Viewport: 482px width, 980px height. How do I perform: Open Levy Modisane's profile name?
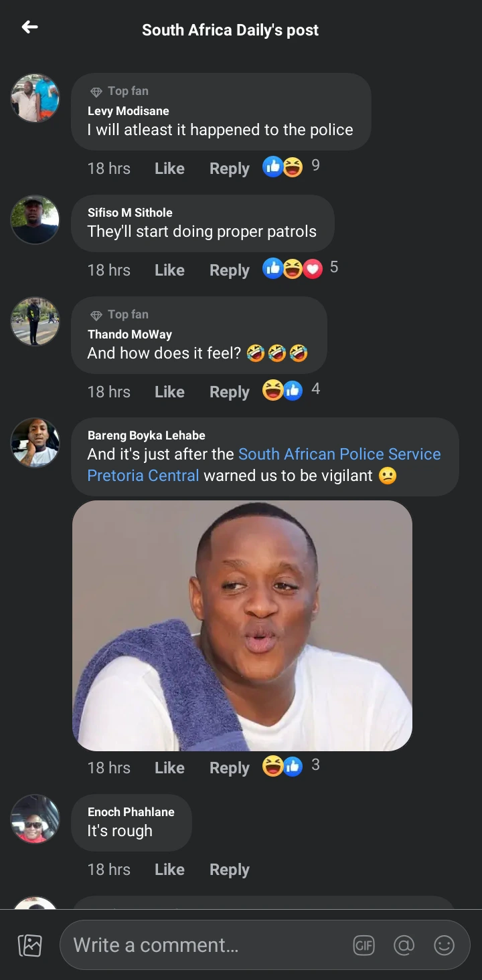pyautogui.click(x=129, y=111)
